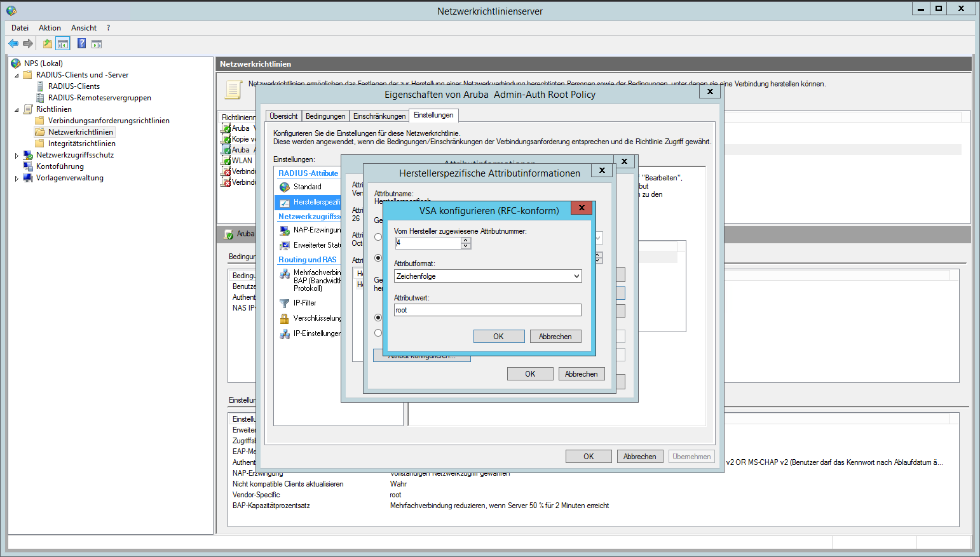Select the Standard RADIUS attribute item
This screenshot has width=980, height=557.
307,187
